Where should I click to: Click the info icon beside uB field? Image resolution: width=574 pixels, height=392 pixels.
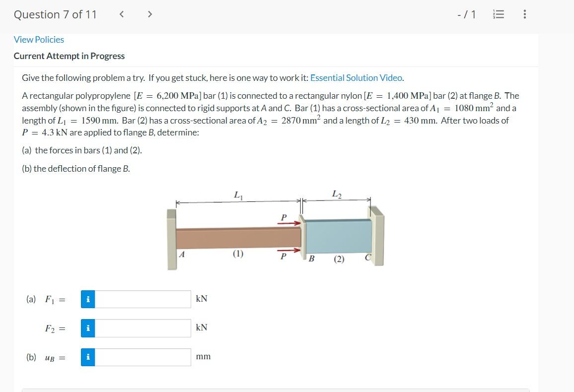[x=88, y=357]
